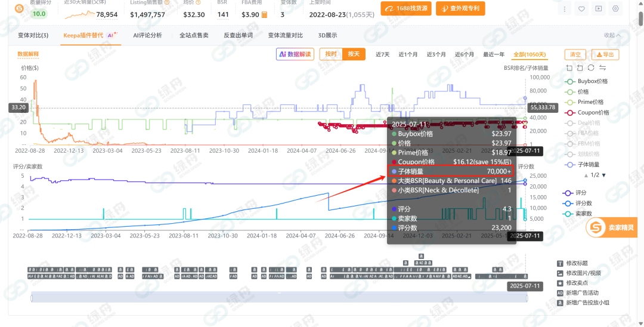The width and height of the screenshot is (644, 327).
Task: Click the help icon next to 均价
Action: (199, 2)
